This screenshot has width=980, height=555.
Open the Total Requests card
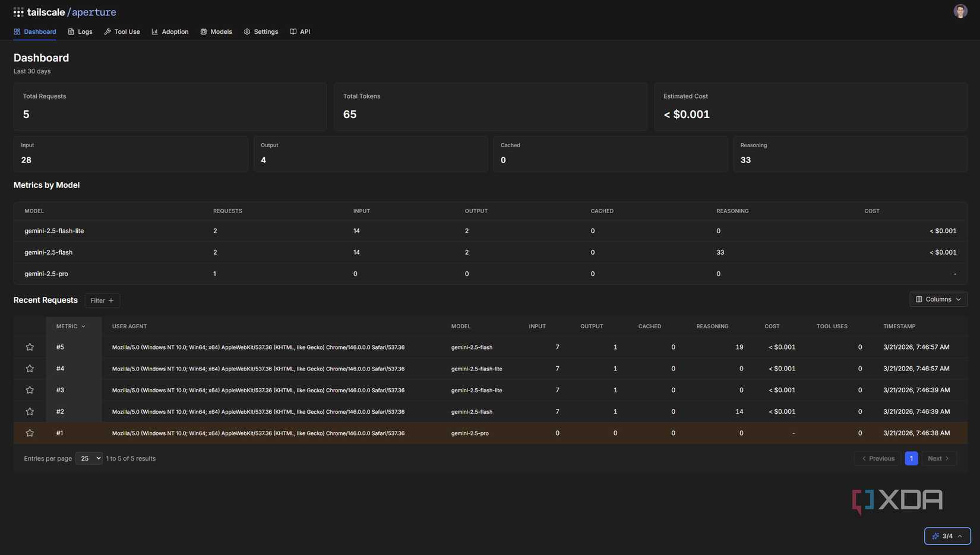(170, 107)
